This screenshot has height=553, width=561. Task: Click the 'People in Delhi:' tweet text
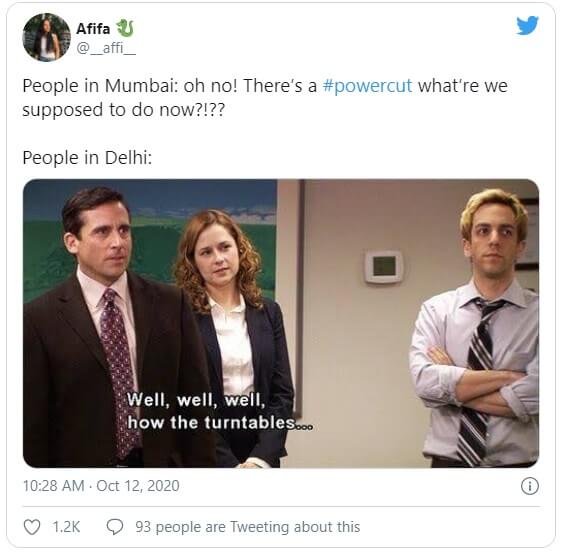87,157
